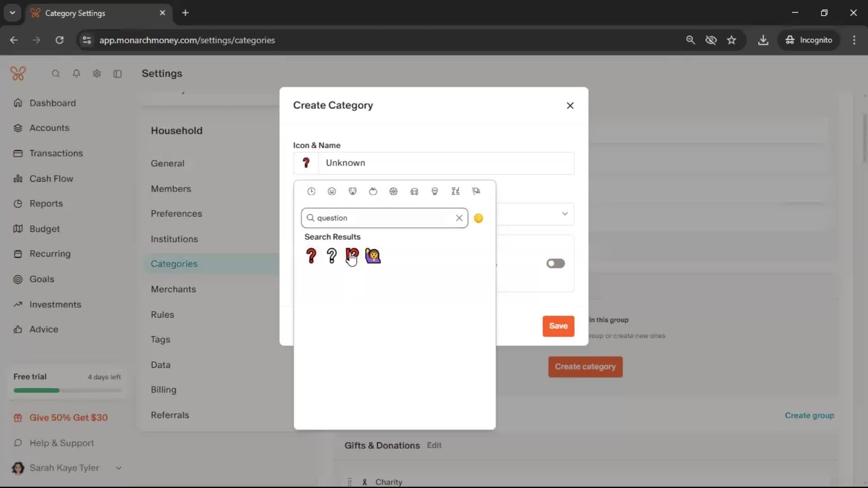868x488 pixels.
Task: Click the Create group link
Action: pos(809,415)
